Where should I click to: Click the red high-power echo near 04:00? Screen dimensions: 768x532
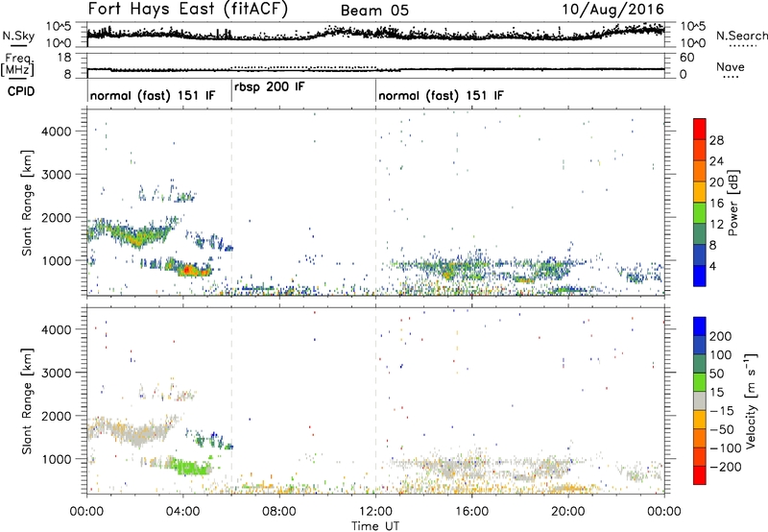(186, 269)
